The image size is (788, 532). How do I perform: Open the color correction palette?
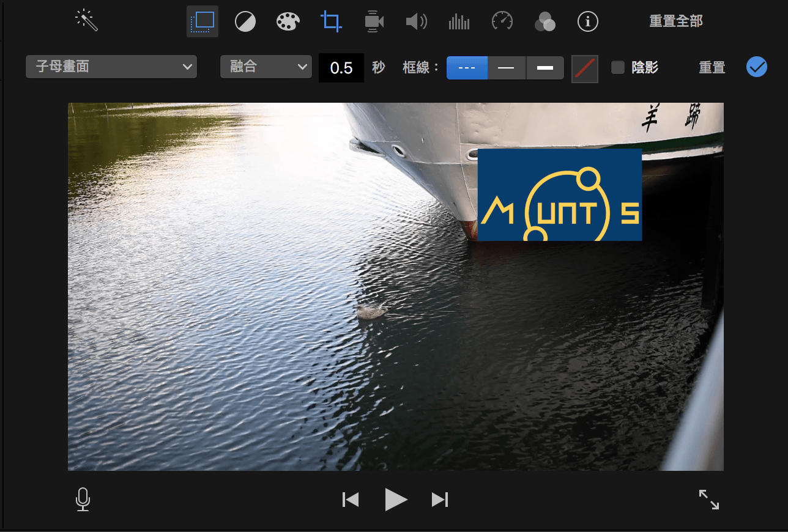click(x=288, y=21)
